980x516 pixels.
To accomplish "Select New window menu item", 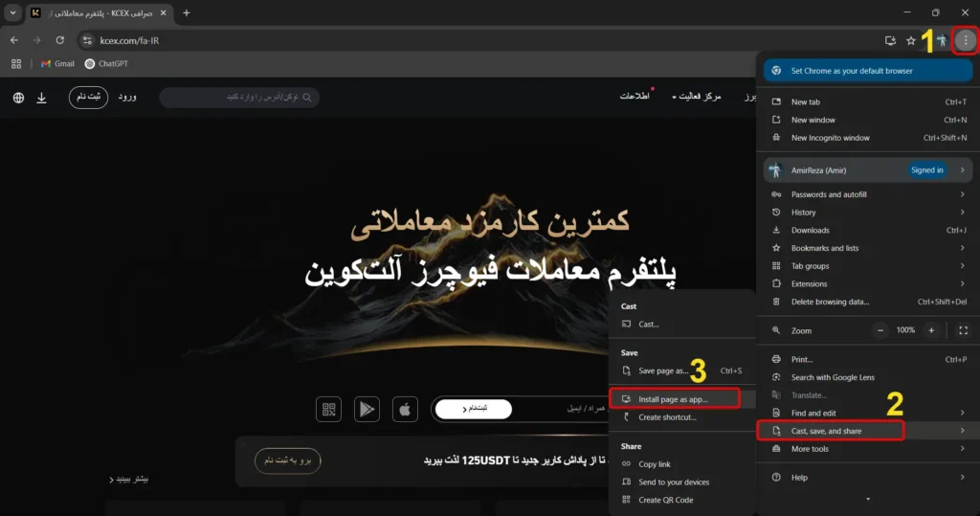I will click(867, 120).
